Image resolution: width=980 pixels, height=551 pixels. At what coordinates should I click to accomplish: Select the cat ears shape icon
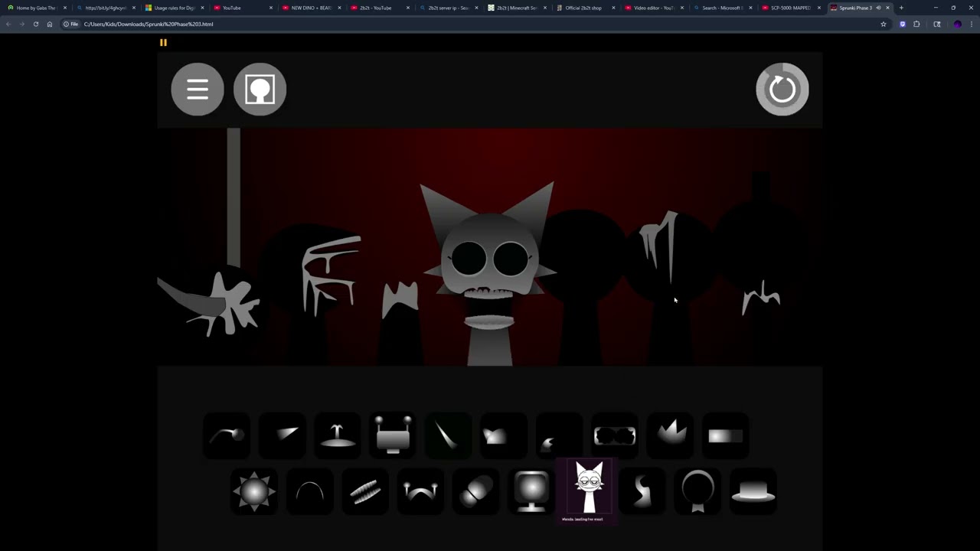click(x=504, y=435)
